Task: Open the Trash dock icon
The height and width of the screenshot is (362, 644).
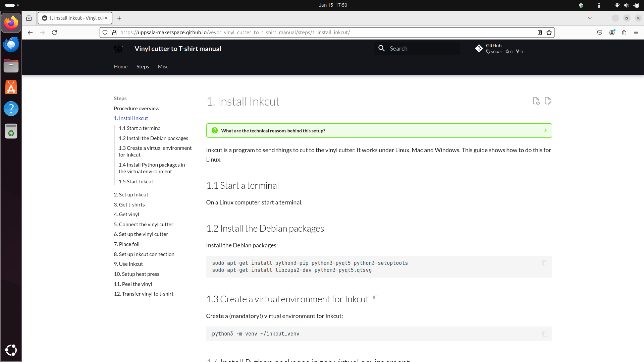Action: point(11,131)
